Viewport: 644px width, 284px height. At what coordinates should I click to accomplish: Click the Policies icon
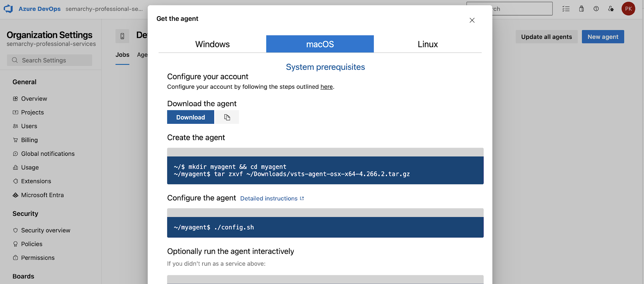point(15,244)
